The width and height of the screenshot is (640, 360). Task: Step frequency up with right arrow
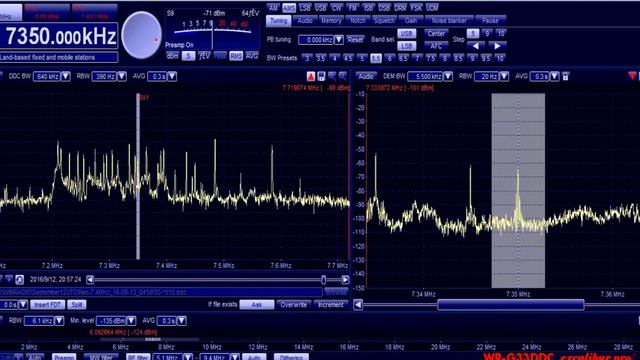click(x=497, y=46)
